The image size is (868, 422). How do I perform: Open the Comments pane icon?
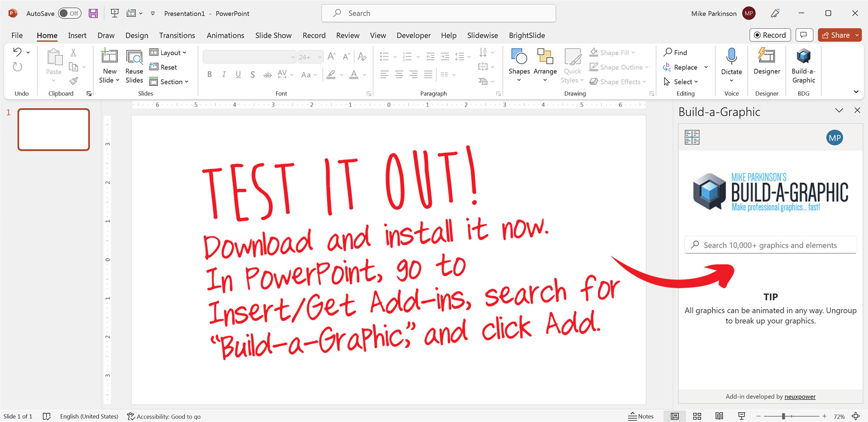click(804, 35)
